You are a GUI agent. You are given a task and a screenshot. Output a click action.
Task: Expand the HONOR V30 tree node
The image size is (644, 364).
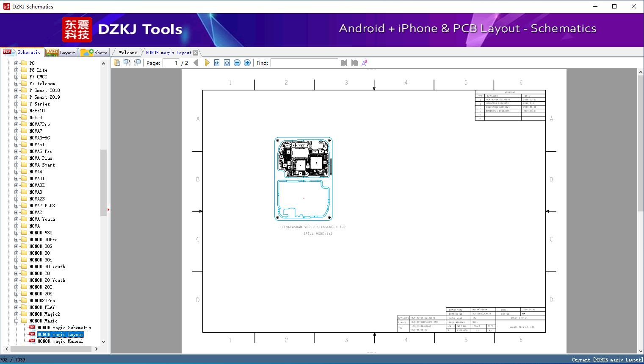pos(16,233)
